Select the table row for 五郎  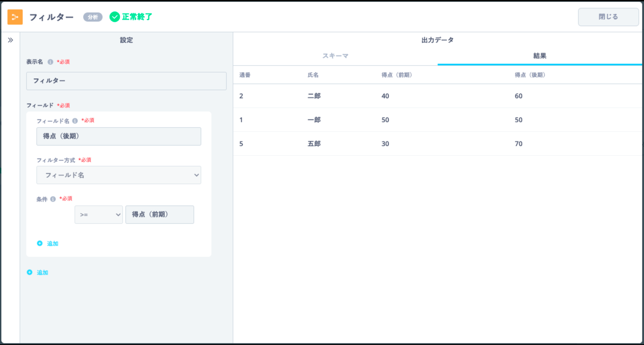[314, 144]
